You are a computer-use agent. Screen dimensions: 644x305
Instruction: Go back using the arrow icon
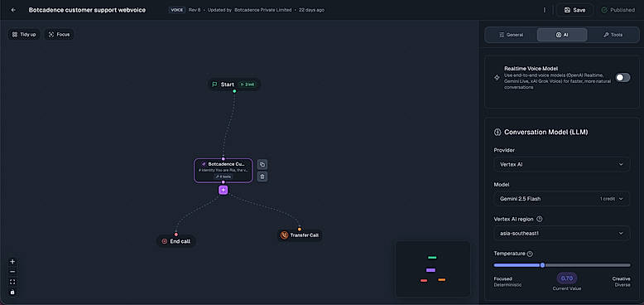(13, 10)
